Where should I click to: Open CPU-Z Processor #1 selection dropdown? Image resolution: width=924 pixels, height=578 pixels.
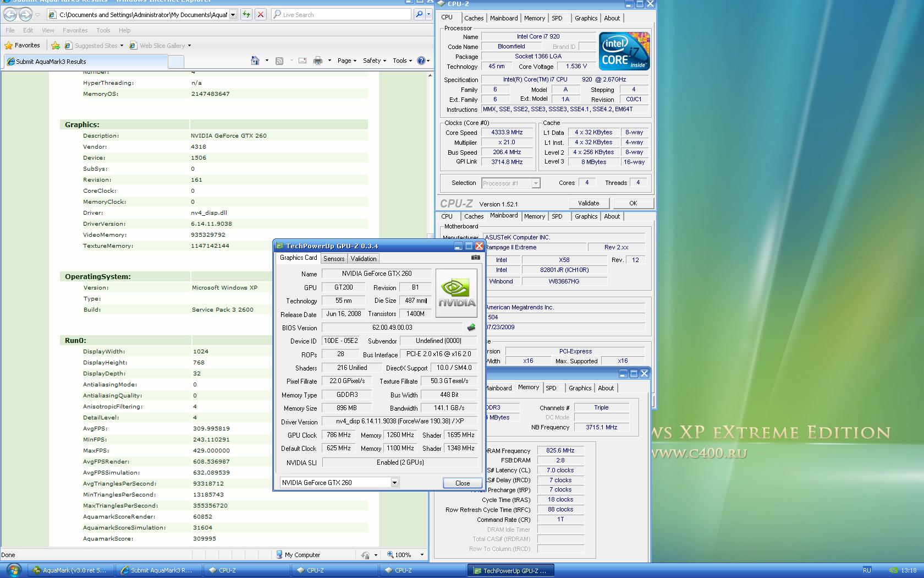536,183
